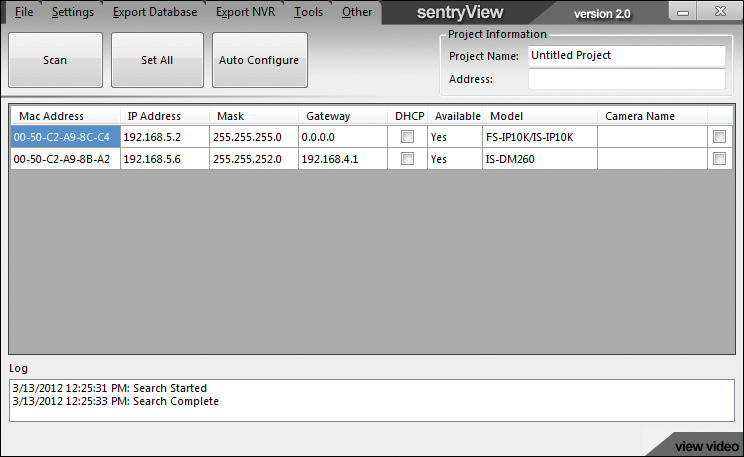744x457 pixels.
Task: Open the File menu
Action: pos(24,12)
